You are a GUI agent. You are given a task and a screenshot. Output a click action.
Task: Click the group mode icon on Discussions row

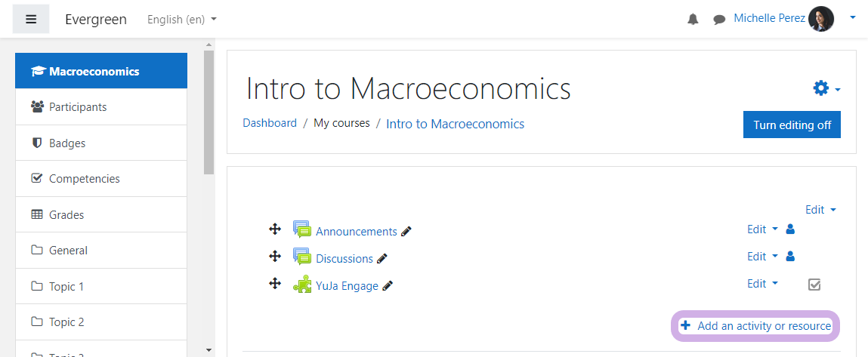tap(790, 257)
